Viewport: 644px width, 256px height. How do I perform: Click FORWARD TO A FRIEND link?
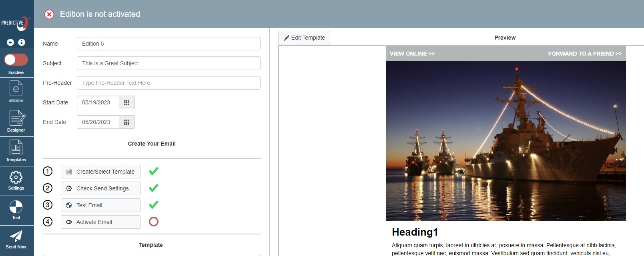(x=584, y=54)
